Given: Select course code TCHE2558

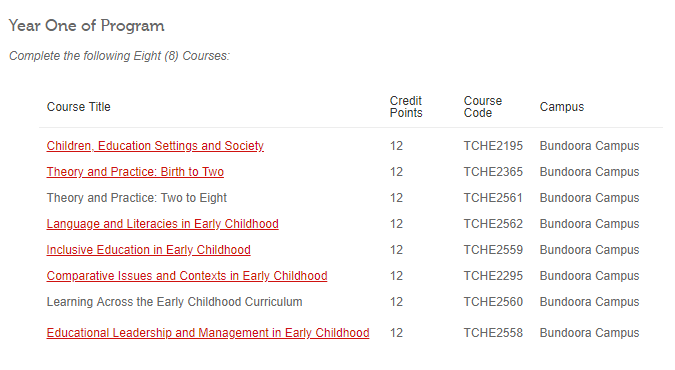Looking at the screenshot, I should tap(493, 333).
